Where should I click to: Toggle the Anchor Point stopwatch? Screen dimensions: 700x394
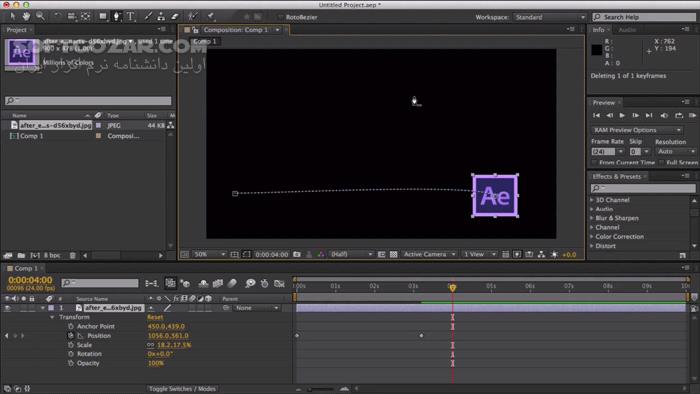click(71, 326)
